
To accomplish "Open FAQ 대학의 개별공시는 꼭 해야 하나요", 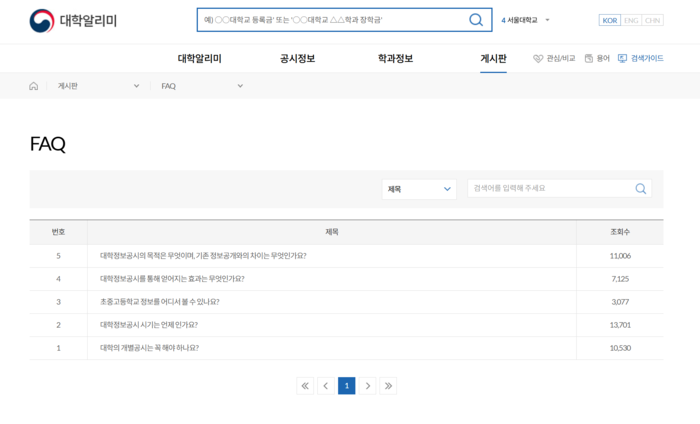I will [x=149, y=348].
